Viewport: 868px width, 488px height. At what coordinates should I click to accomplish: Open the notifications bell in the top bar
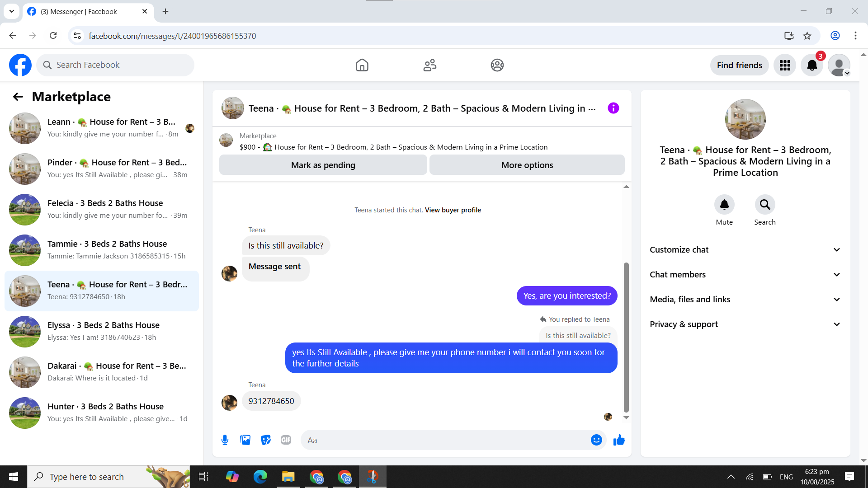click(x=812, y=66)
